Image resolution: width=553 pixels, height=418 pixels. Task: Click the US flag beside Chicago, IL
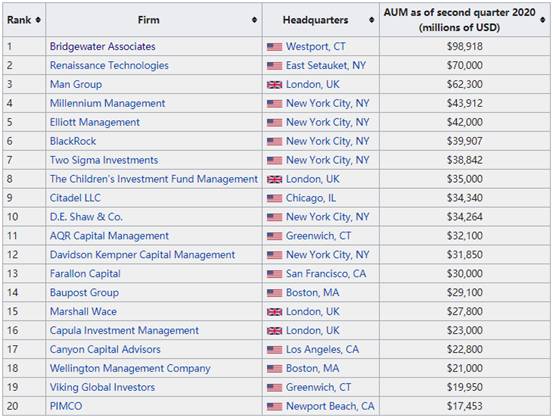coord(274,198)
